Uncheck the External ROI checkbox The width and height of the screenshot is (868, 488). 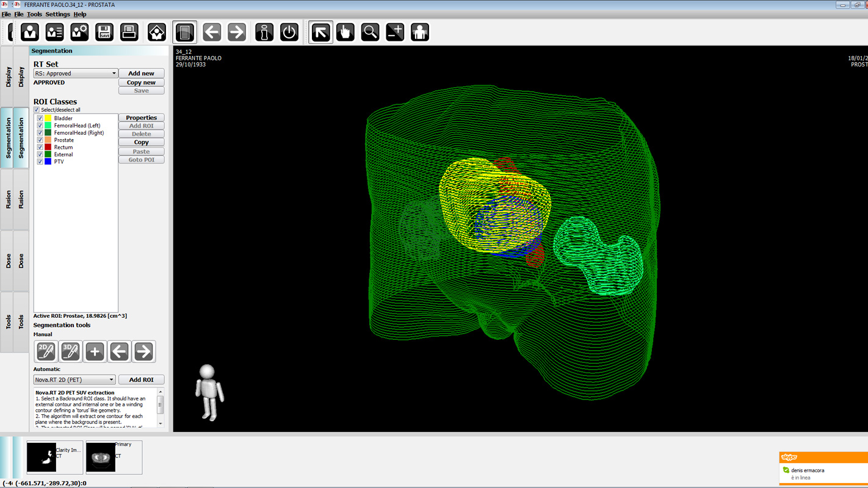pyautogui.click(x=40, y=154)
